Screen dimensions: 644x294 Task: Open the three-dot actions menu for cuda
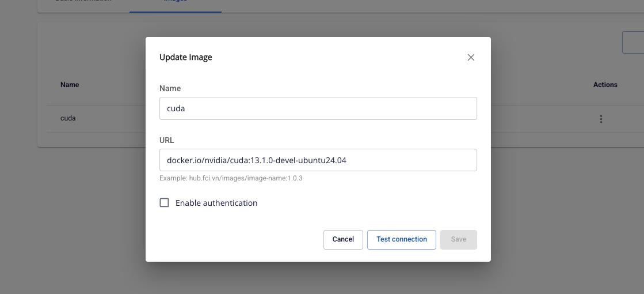tap(601, 119)
